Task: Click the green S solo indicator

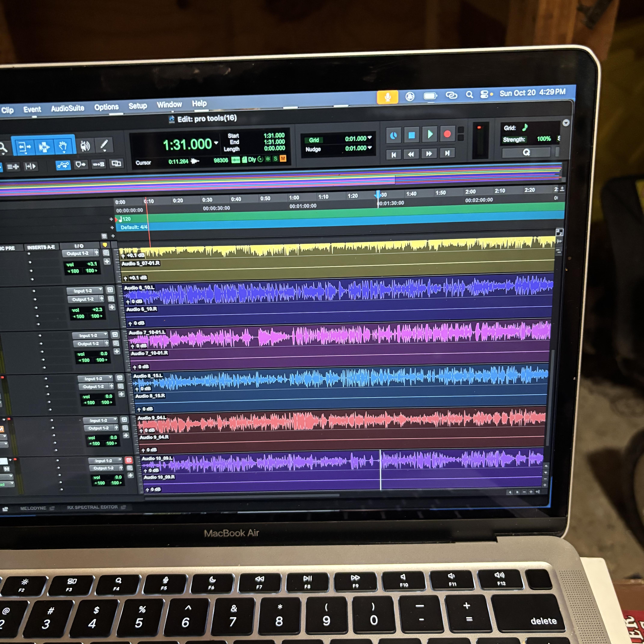Action: (x=275, y=159)
